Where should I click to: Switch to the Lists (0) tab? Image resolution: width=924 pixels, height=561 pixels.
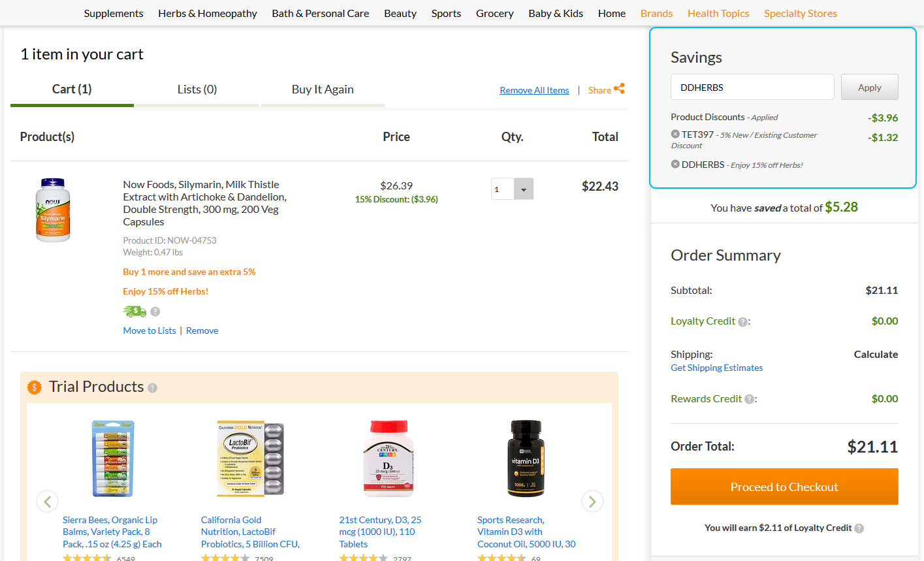pyautogui.click(x=197, y=89)
